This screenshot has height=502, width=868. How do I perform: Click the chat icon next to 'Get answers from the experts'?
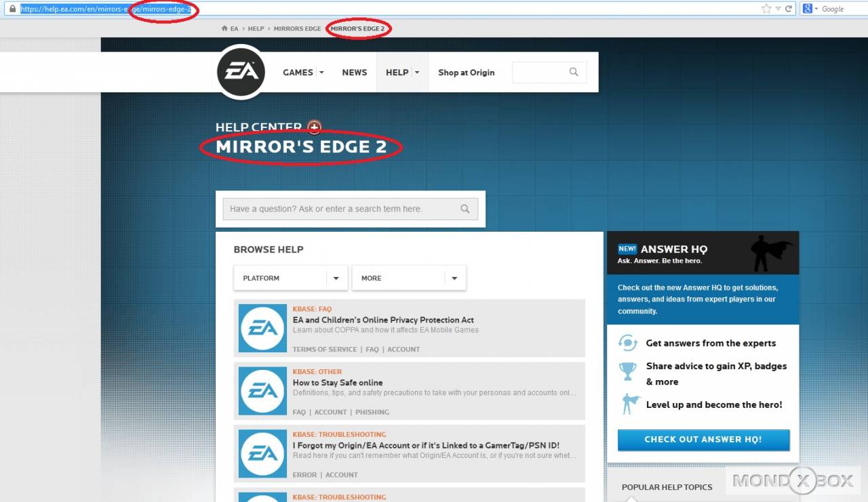tap(629, 343)
